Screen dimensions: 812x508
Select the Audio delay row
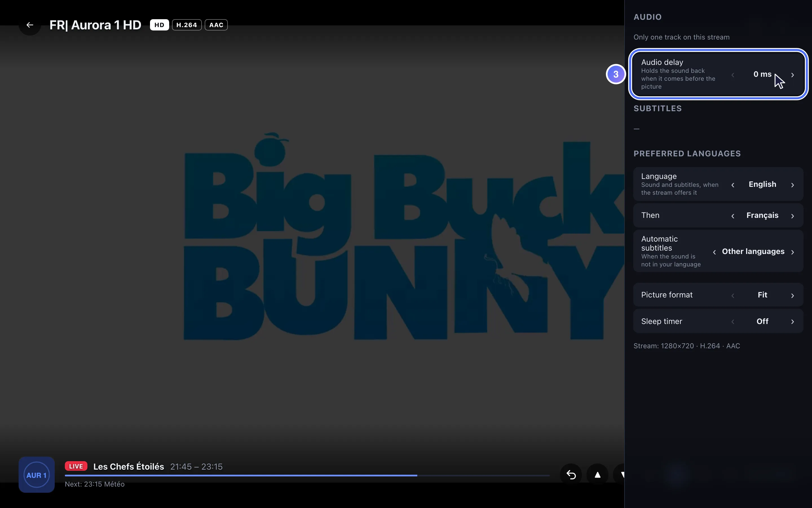click(718, 74)
